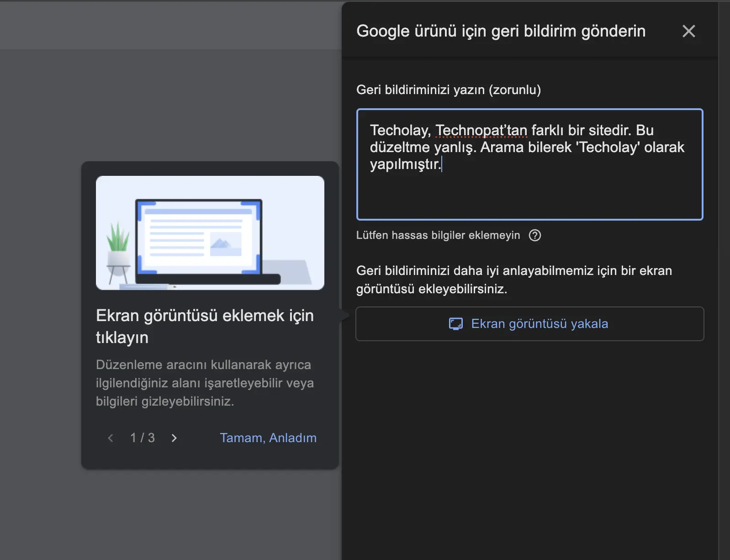Click the 1 / 3 page indicator
This screenshot has height=560, width=730.
tap(143, 438)
